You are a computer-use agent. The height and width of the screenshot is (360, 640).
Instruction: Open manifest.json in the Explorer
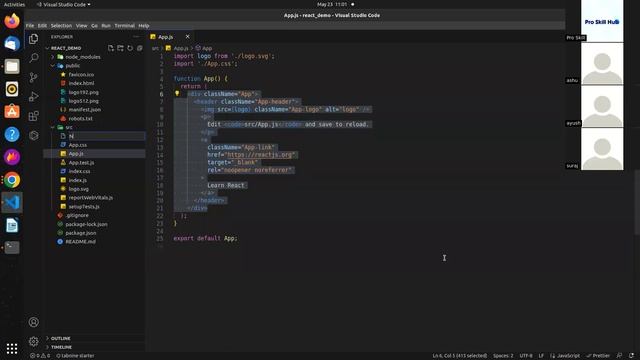tap(84, 110)
